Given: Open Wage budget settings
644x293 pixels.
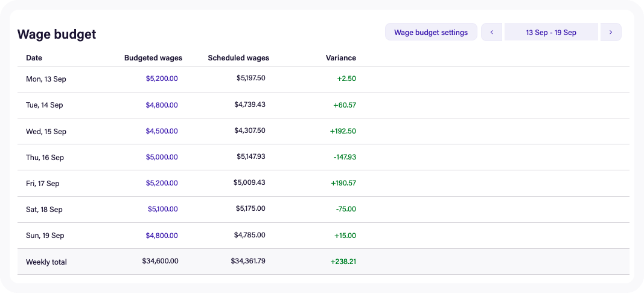Looking at the screenshot, I should 431,32.
